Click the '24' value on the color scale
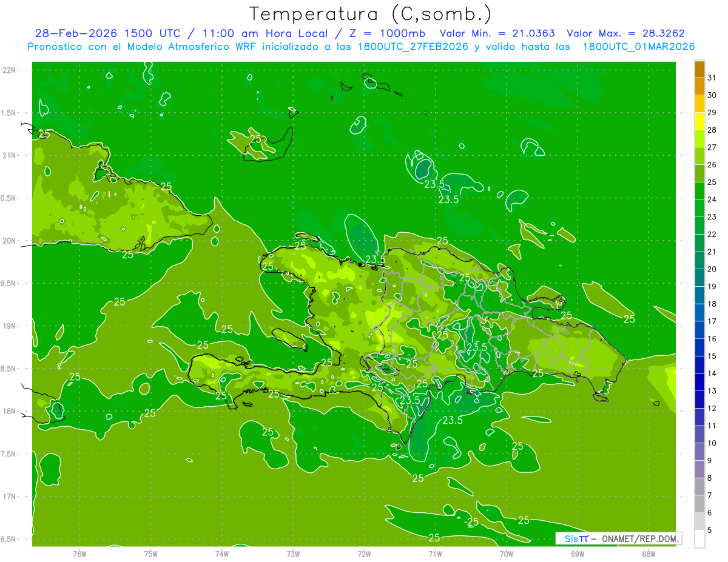728x562 pixels. point(712,199)
